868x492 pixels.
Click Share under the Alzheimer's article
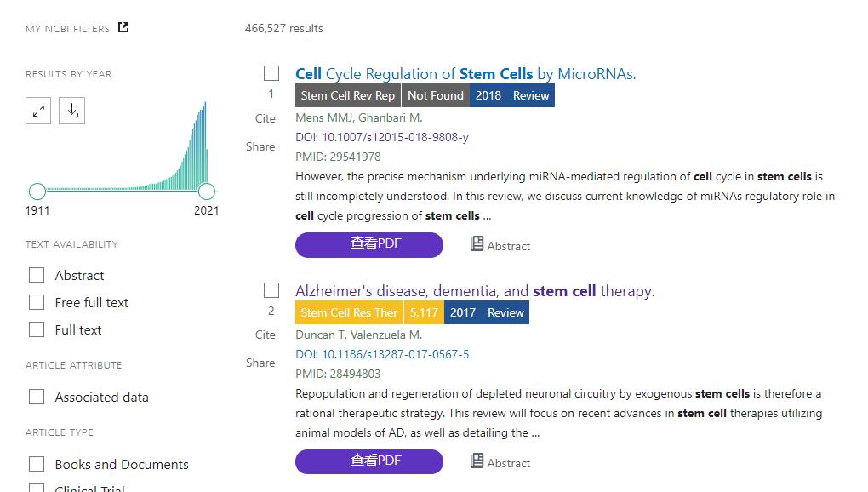pyautogui.click(x=260, y=363)
